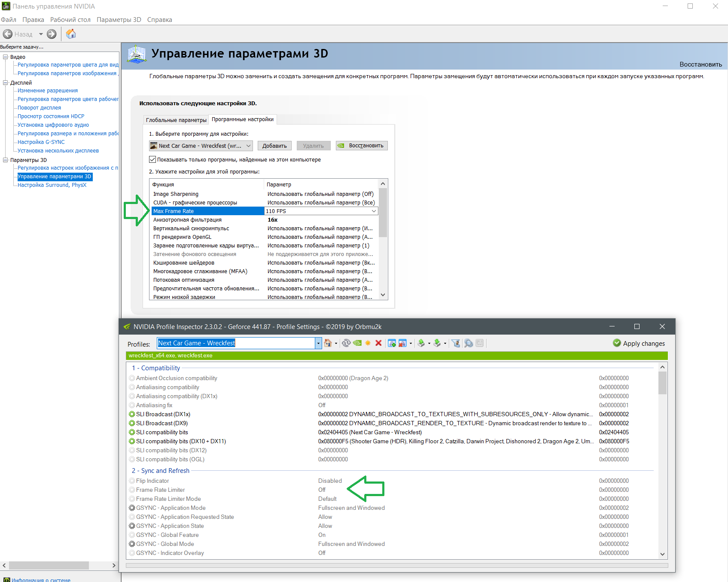Select the Flip Indicator row in Profile Inspector
This screenshot has height=582, width=728.
391,481
